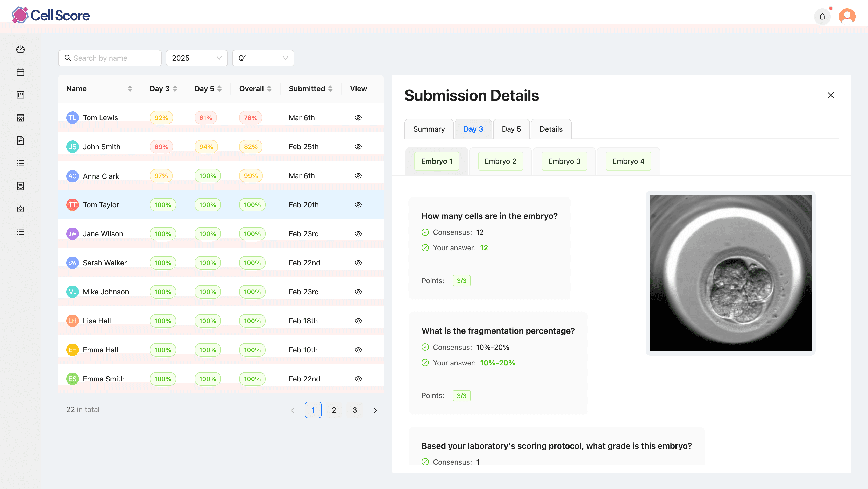Click the notification bell icon
Viewport: 868px width, 489px height.
click(822, 16)
